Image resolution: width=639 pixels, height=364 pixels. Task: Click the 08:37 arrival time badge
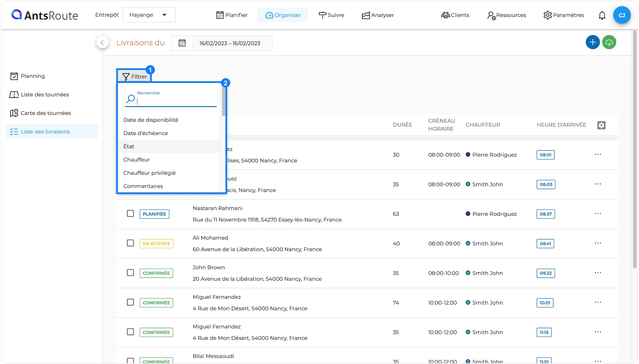coord(546,214)
